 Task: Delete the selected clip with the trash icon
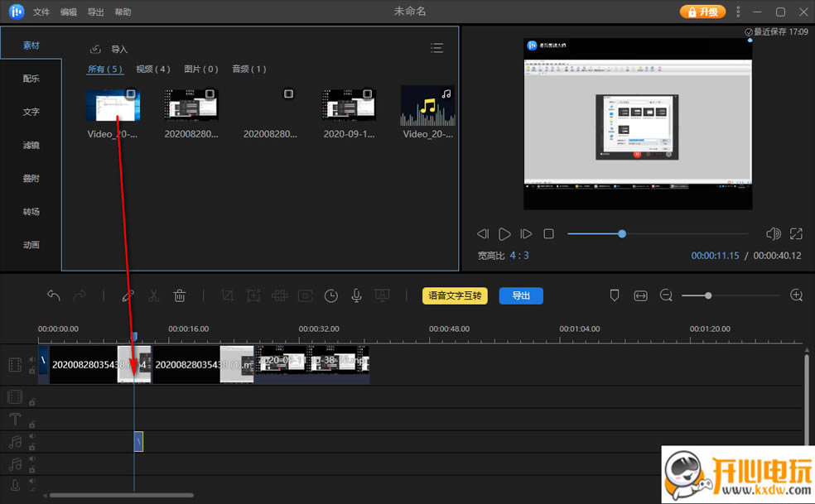tap(180, 295)
